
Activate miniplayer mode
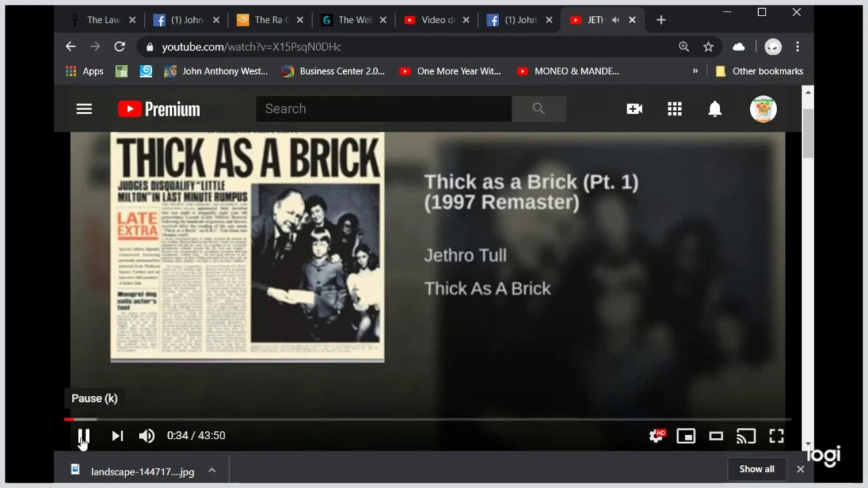pyautogui.click(x=686, y=436)
